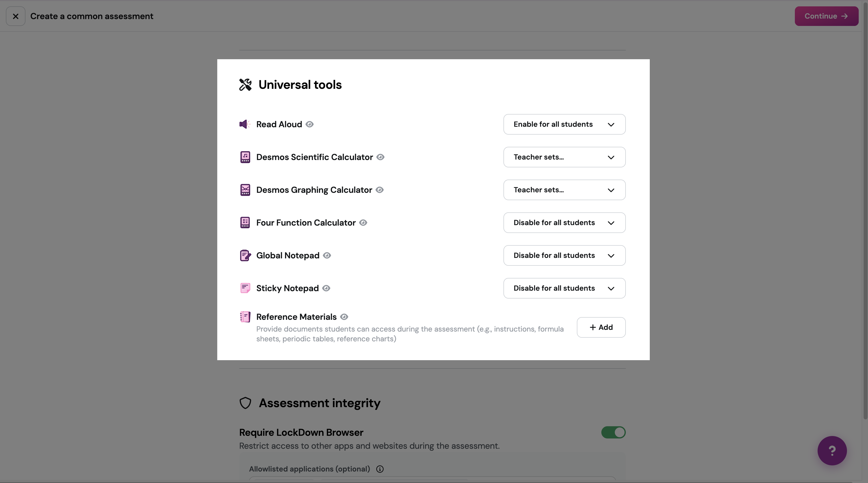Click eye preview icon beside Read Aloud
The image size is (868, 483).
(310, 124)
